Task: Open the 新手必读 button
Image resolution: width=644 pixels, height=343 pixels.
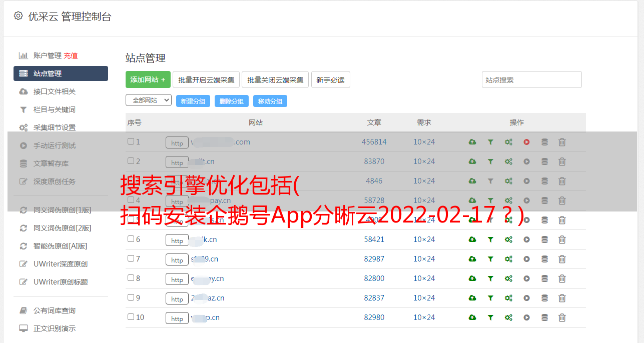Action: click(331, 79)
